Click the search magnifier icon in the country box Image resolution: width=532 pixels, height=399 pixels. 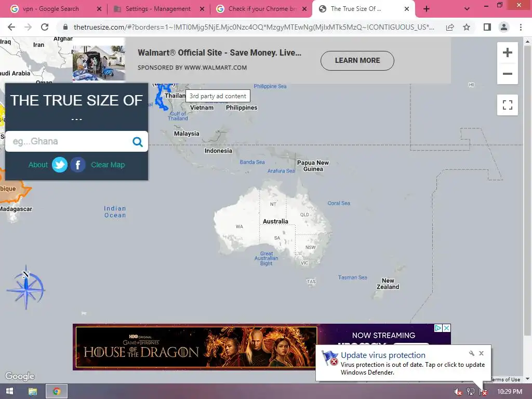coord(137,141)
